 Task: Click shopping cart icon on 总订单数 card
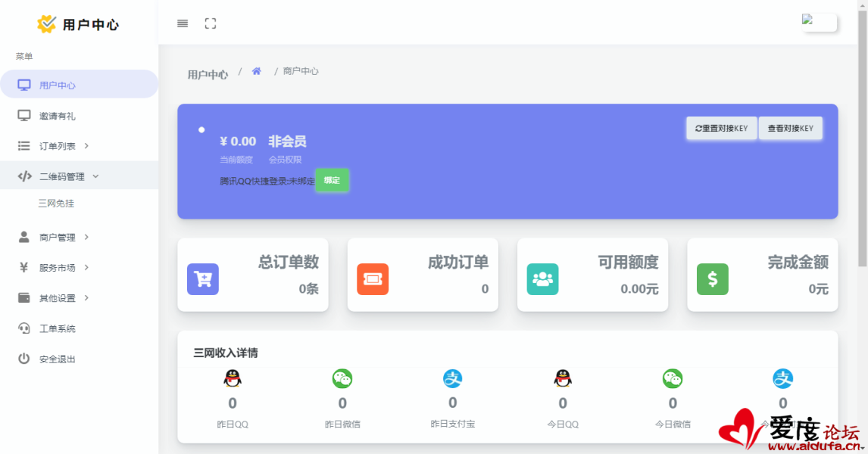[x=202, y=279]
